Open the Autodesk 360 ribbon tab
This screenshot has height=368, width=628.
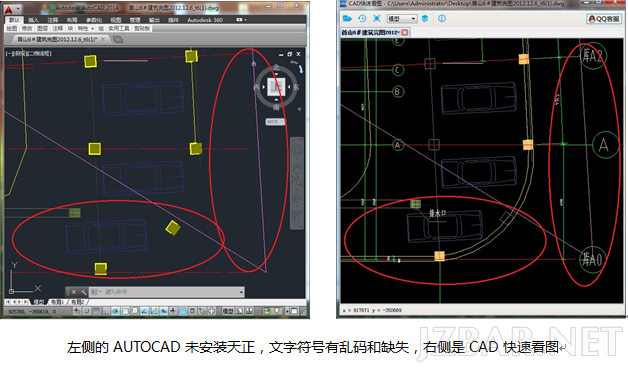205,20
